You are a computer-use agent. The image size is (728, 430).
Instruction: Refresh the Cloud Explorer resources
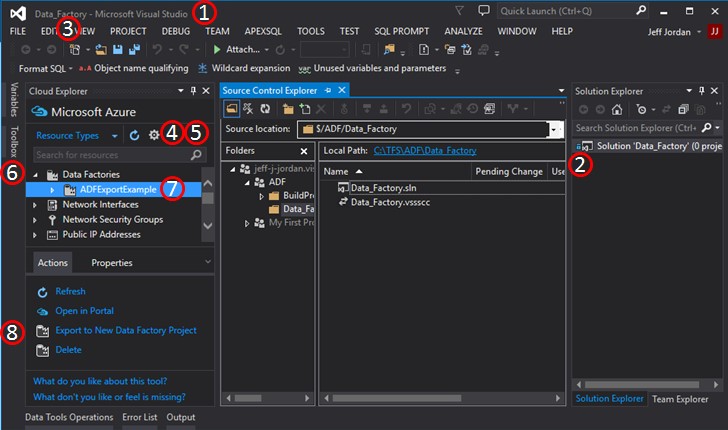pos(134,135)
